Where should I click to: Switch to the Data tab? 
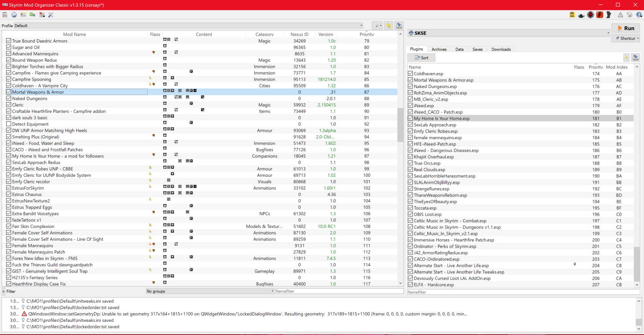coord(459,49)
